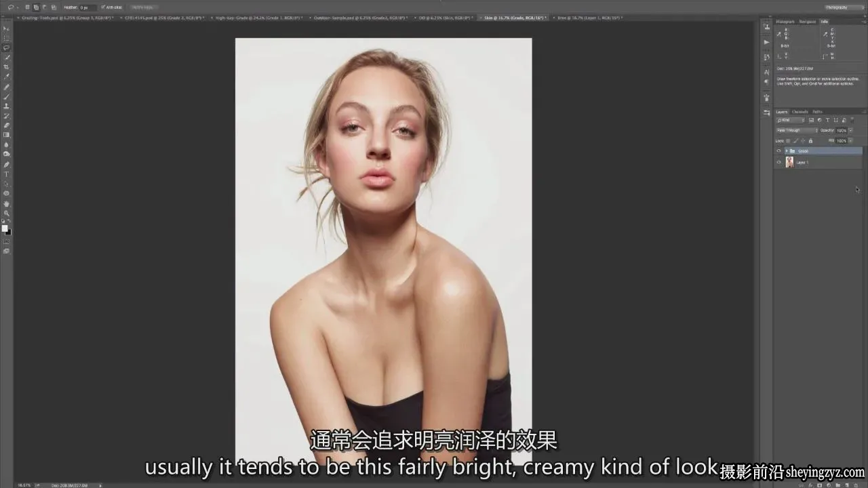Switch to the Paths tab

pos(817,112)
